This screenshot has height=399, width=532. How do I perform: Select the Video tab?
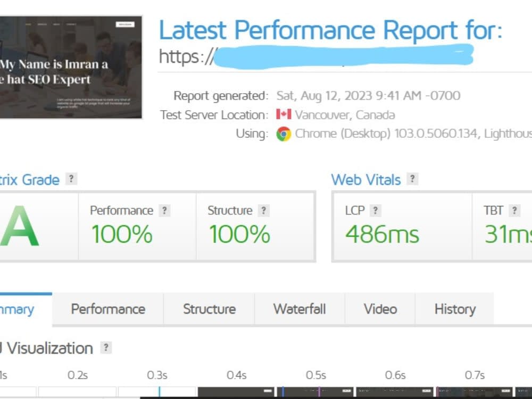(x=380, y=309)
